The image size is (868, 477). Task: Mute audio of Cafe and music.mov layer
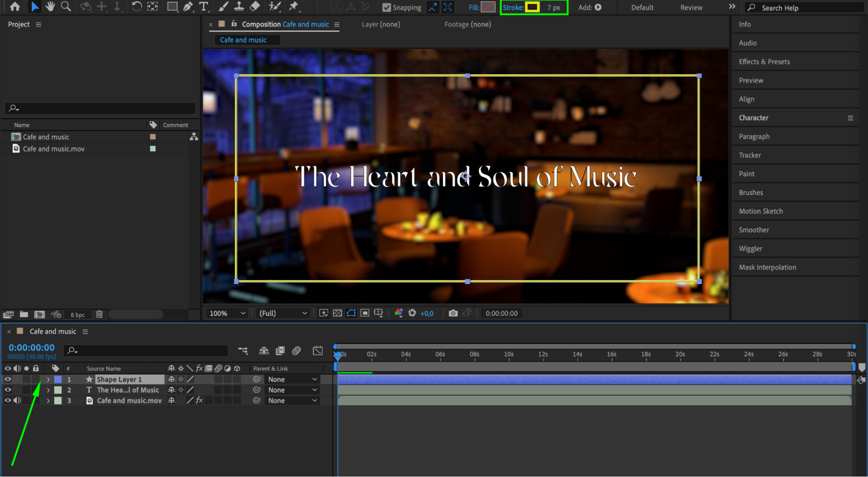17,401
